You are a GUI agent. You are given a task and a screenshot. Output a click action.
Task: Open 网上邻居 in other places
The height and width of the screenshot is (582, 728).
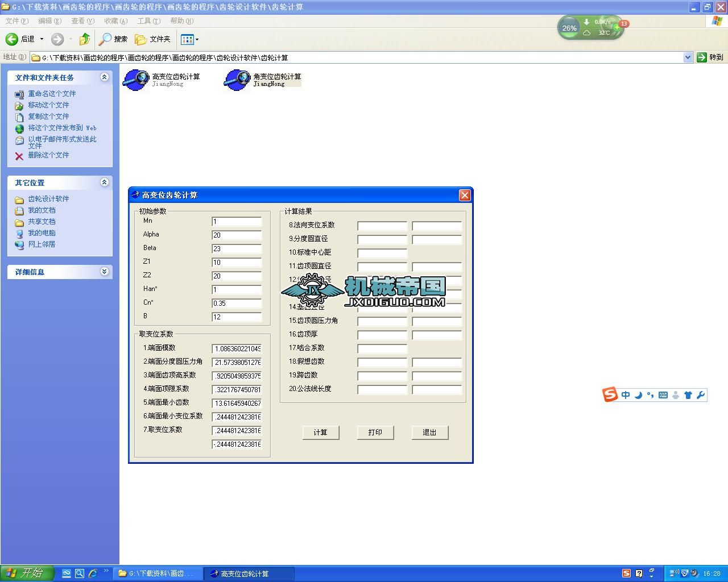click(42, 244)
